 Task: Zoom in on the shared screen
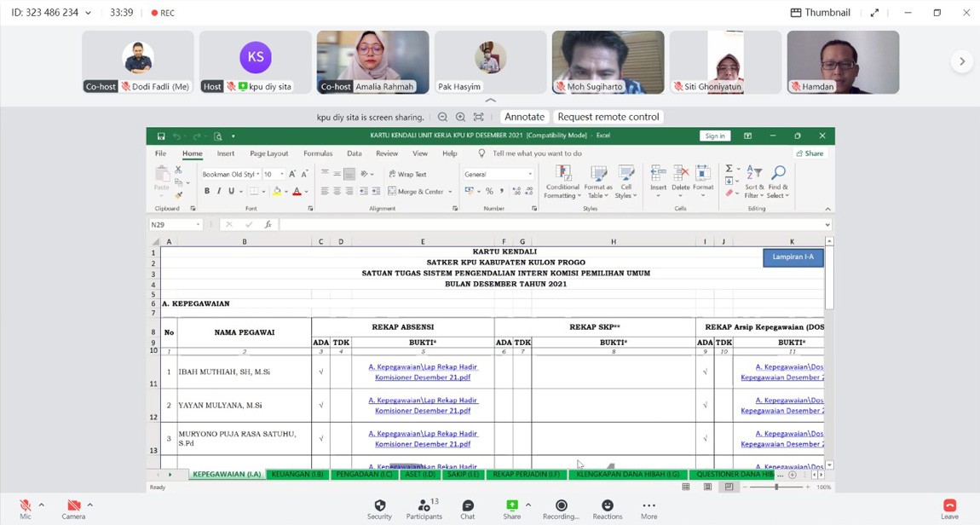point(460,117)
